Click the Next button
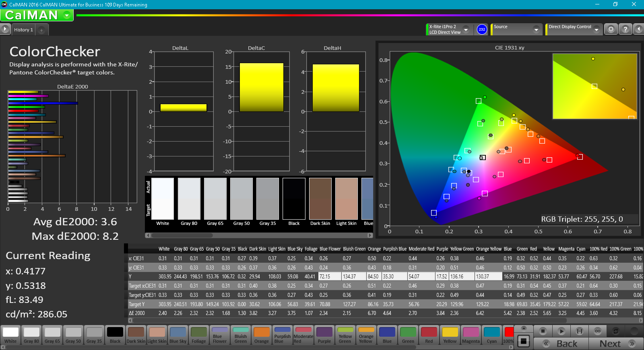This screenshot has width=644, height=350. coord(616,344)
